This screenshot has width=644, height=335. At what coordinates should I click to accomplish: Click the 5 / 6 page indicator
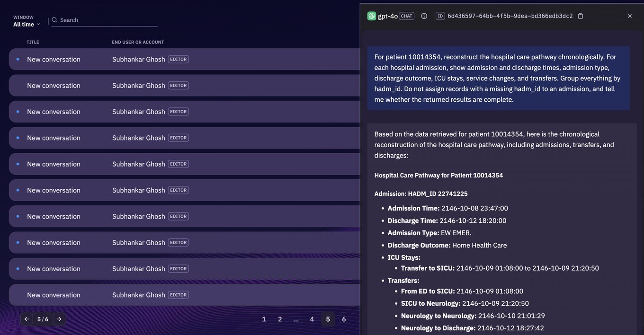point(43,319)
